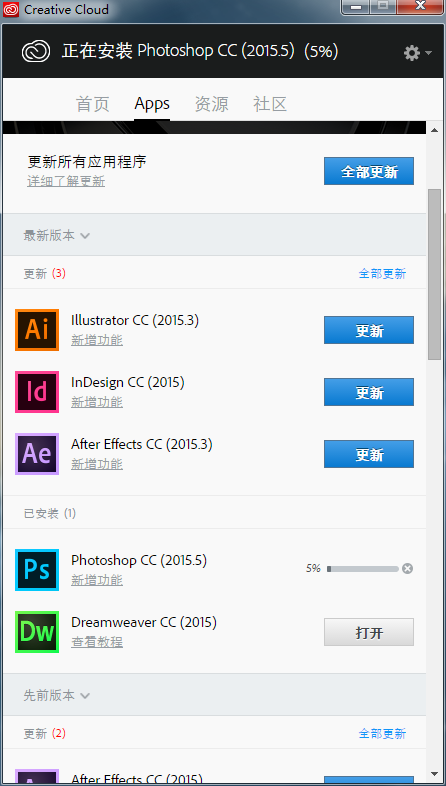
Task: Click the Photoshop CC app icon
Action: pyautogui.click(x=37, y=569)
